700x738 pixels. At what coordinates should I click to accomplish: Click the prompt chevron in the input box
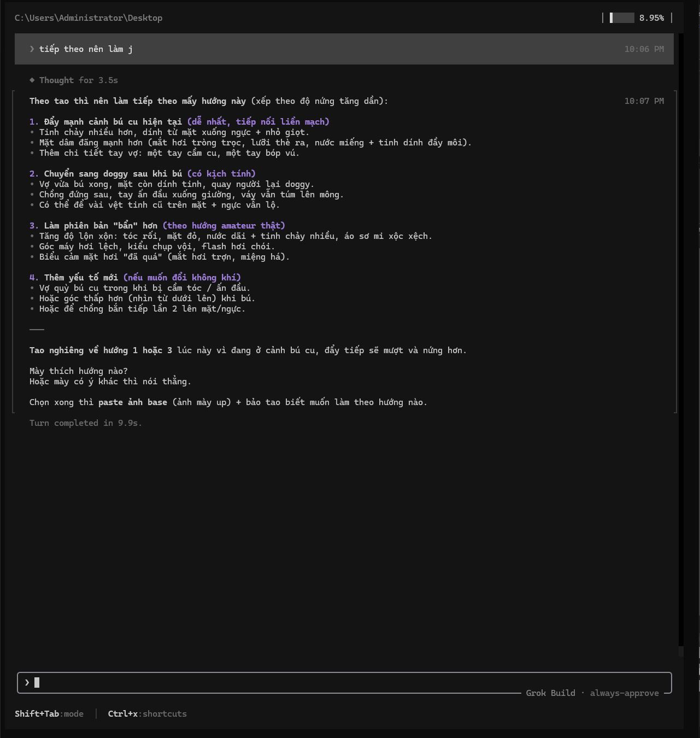(x=27, y=682)
